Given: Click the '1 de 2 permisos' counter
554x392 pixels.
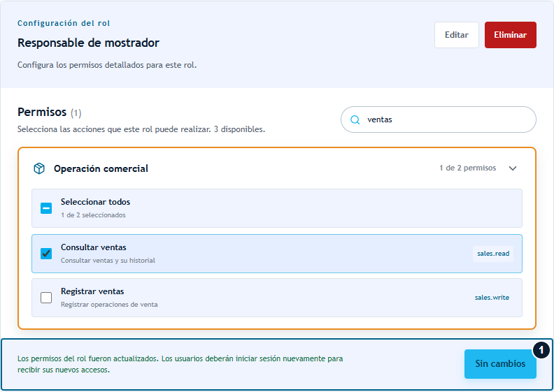Looking at the screenshot, I should coord(467,168).
